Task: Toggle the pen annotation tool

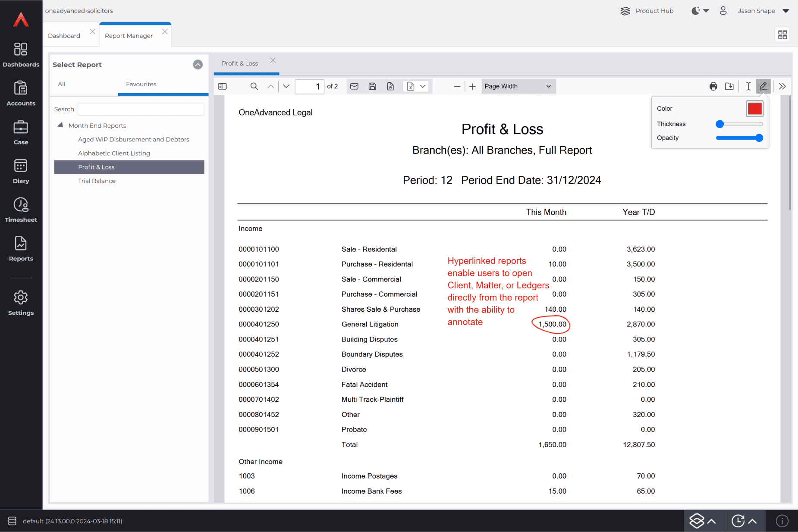Action: (763, 86)
